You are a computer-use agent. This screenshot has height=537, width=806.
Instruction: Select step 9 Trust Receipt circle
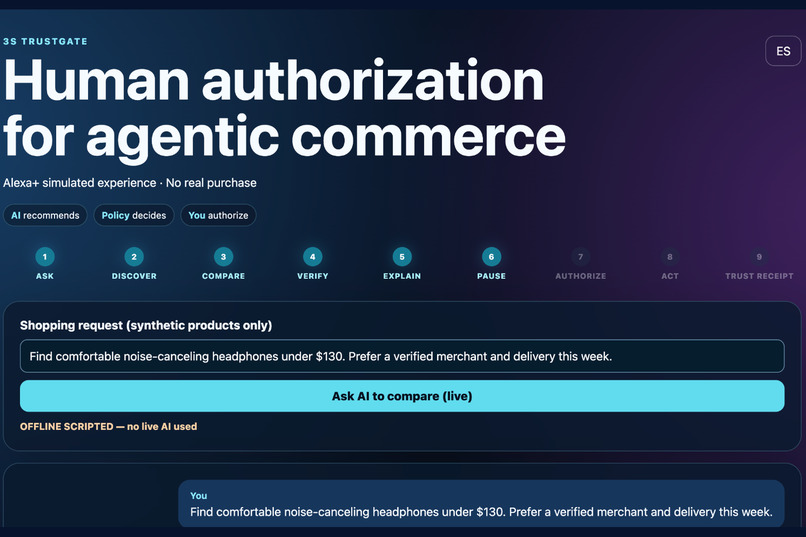[x=759, y=256]
